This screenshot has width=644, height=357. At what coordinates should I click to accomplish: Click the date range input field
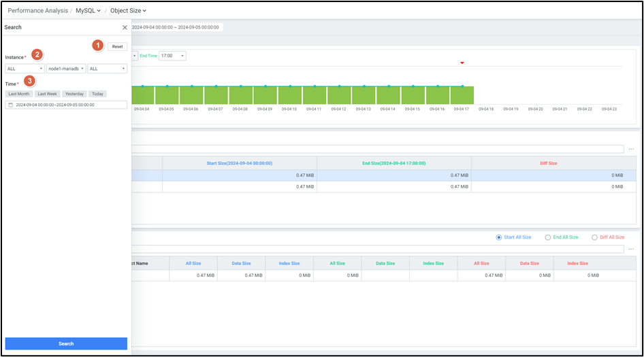coord(68,105)
